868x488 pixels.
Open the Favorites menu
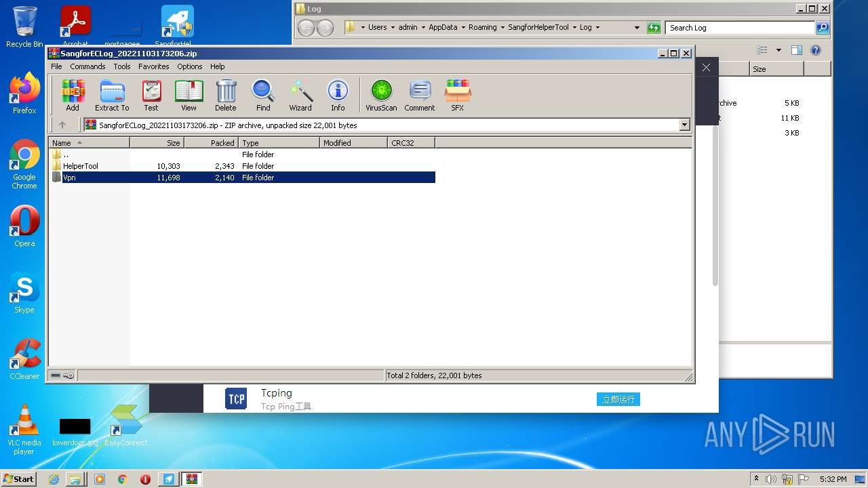coord(154,66)
